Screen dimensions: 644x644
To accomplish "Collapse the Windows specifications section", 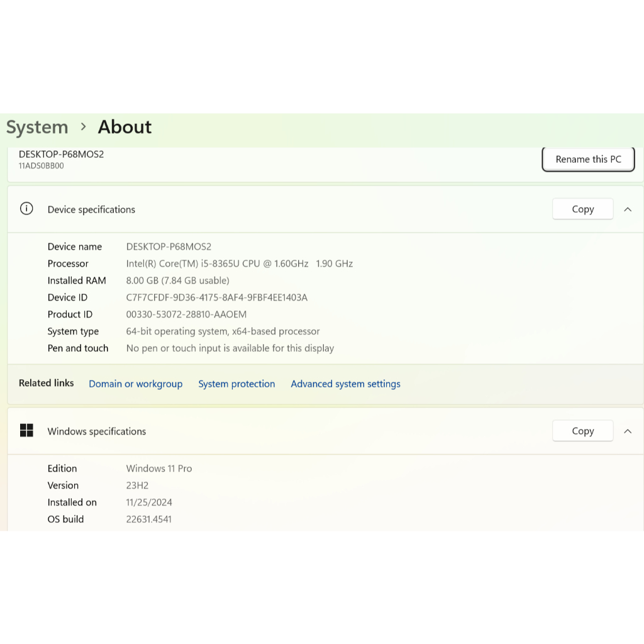I will [x=627, y=431].
